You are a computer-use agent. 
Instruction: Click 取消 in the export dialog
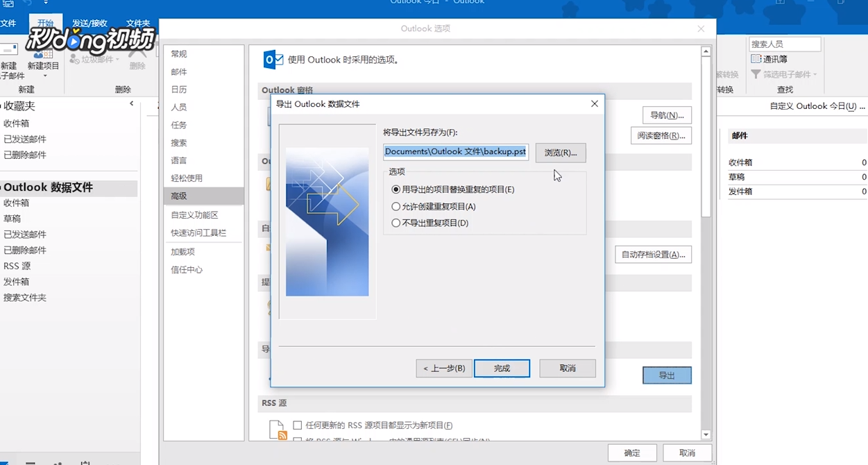(x=568, y=369)
